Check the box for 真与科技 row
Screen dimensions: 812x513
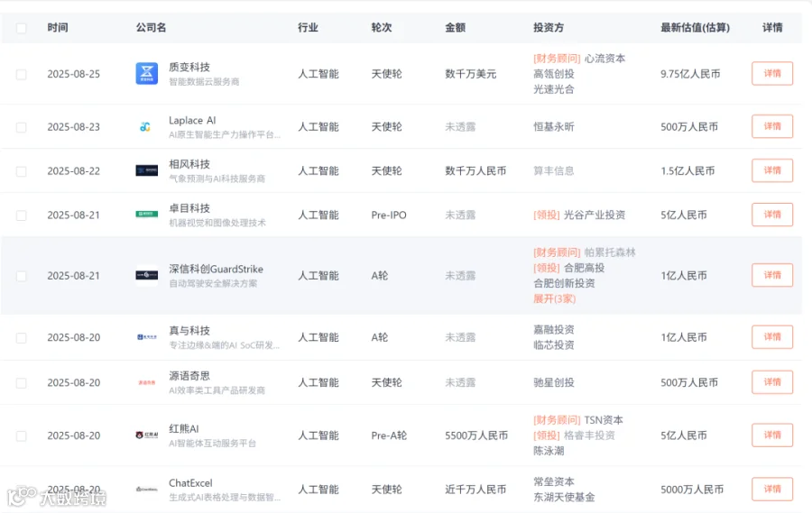[22, 337]
